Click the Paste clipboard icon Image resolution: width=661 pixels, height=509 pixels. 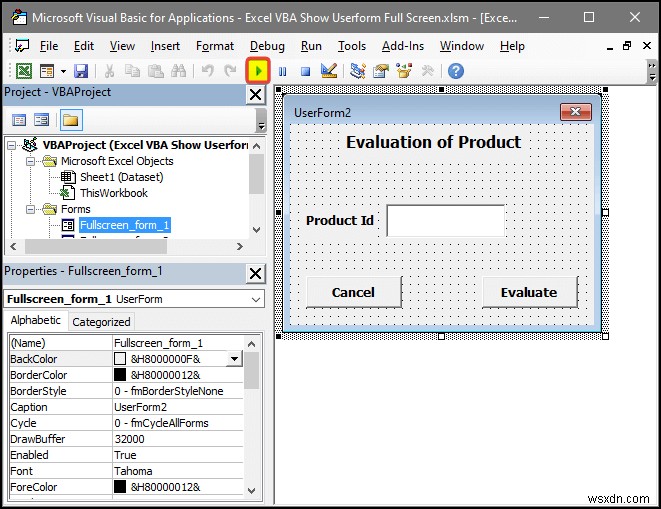[x=156, y=71]
